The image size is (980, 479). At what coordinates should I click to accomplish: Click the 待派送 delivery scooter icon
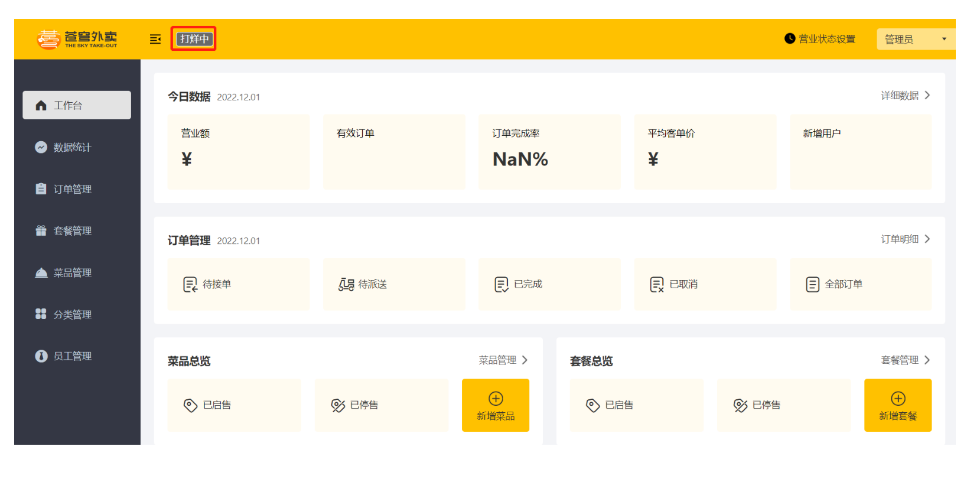(x=346, y=285)
